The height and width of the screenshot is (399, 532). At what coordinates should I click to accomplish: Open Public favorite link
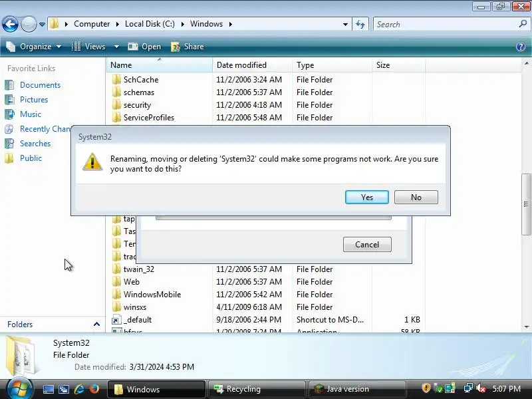point(31,158)
